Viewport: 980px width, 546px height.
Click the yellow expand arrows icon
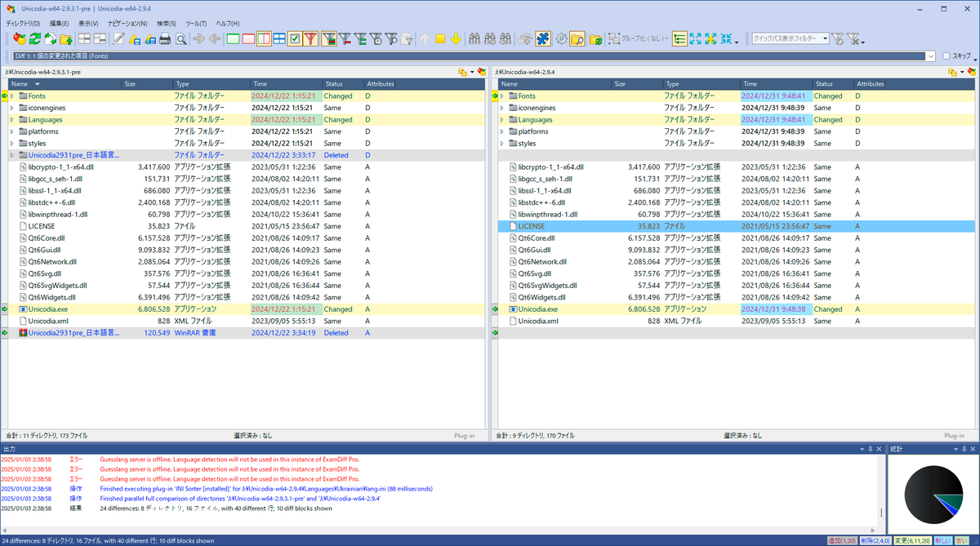[710, 38]
